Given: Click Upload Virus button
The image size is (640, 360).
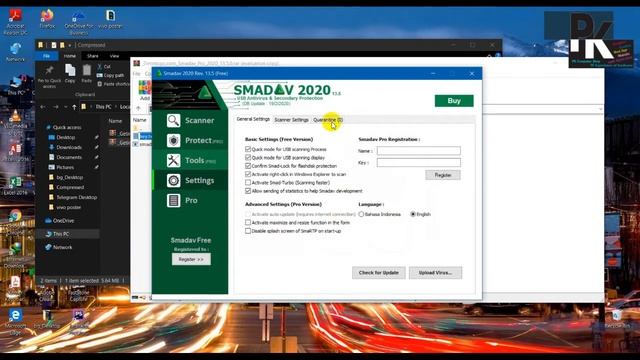Looking at the screenshot, I should coord(435,273).
